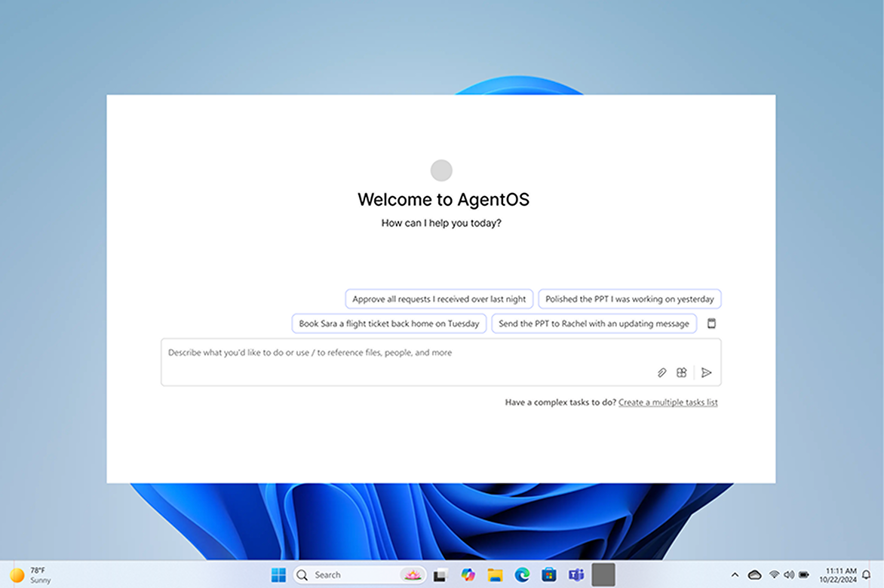Open the apps grid icon in prompt box

[682, 372]
